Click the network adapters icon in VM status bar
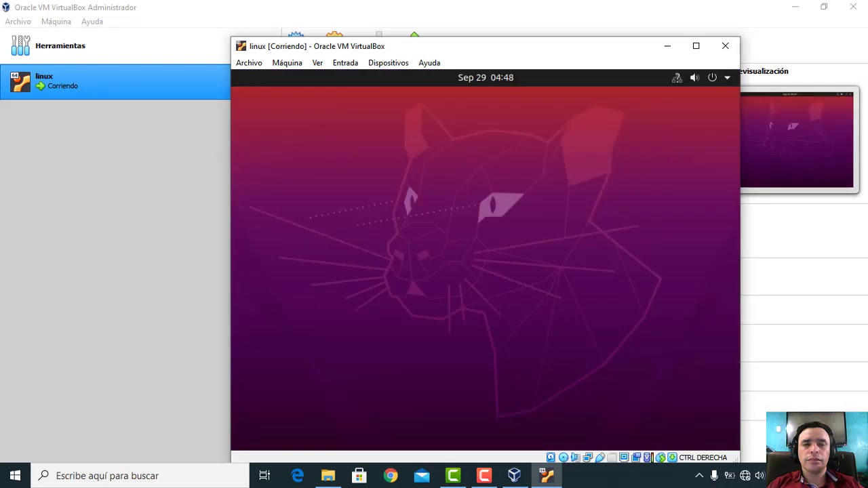 click(x=588, y=457)
